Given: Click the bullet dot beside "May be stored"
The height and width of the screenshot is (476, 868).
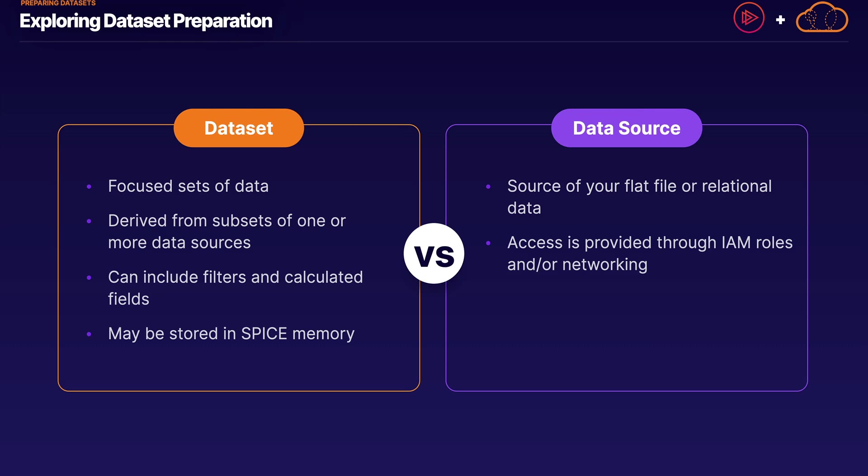Looking at the screenshot, I should click(89, 334).
